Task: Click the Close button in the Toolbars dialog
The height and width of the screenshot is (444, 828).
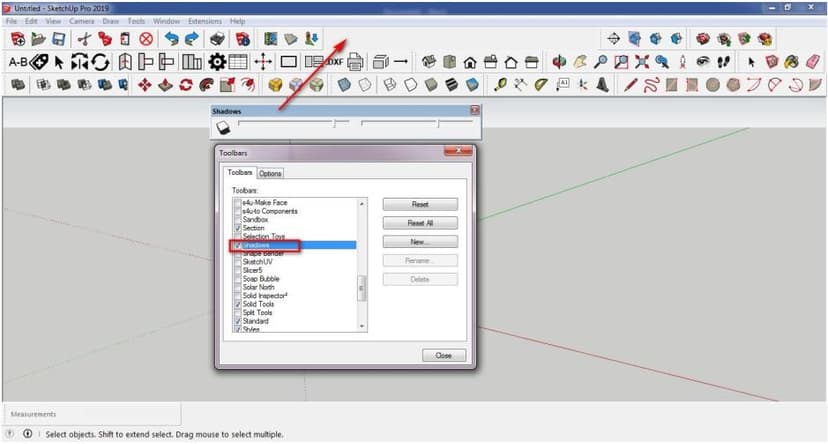Action: coord(444,355)
